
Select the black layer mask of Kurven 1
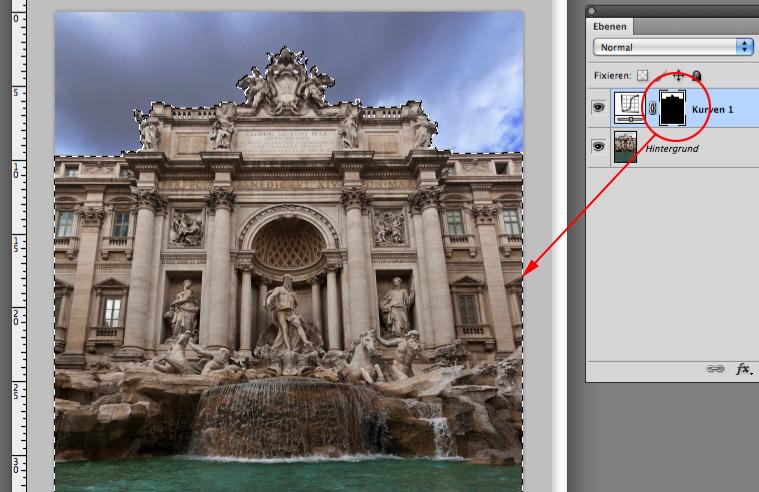click(x=673, y=108)
